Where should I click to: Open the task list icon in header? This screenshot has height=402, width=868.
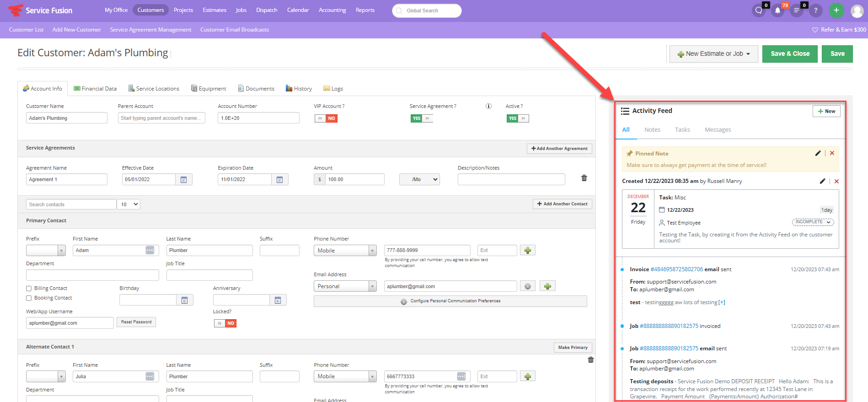(797, 11)
